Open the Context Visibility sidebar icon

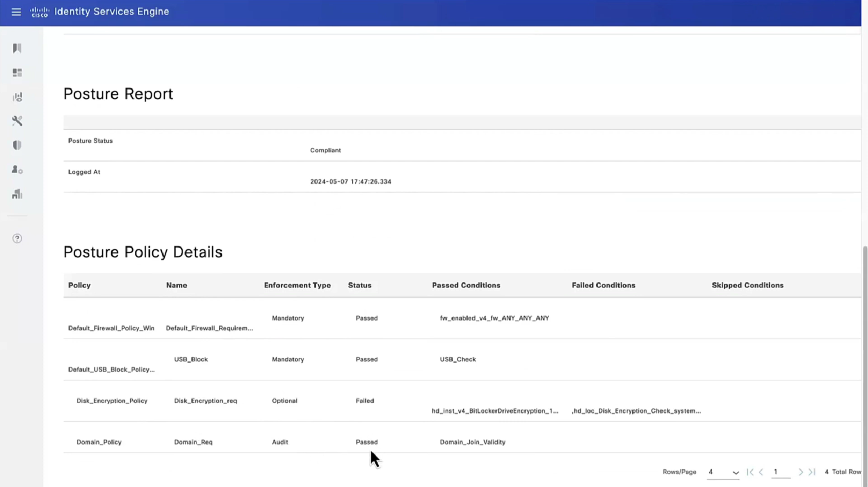point(17,97)
